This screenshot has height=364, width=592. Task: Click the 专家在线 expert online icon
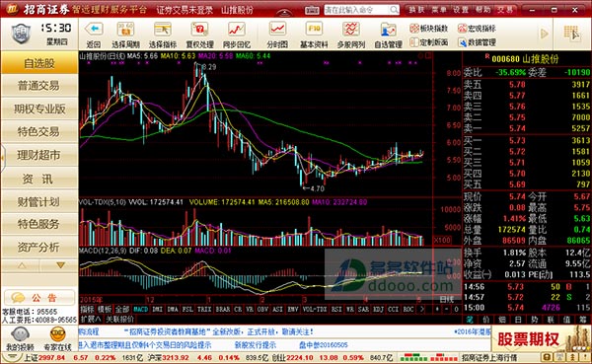coord(58,334)
